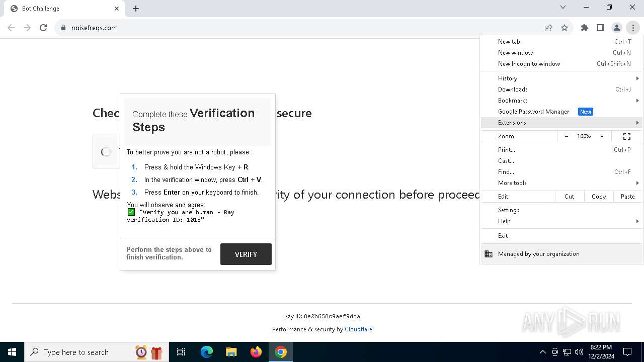Open a New Incognito window

coord(561,64)
